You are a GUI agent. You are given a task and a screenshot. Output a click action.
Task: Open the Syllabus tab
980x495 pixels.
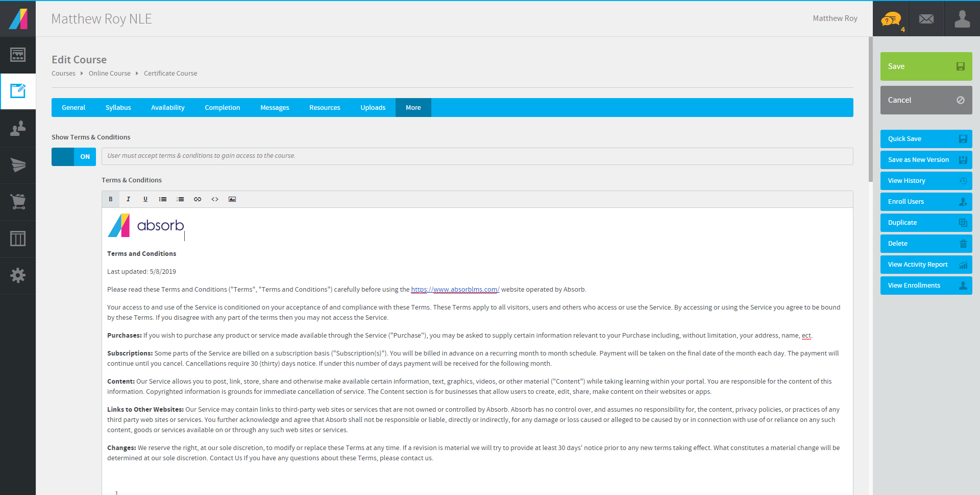point(118,108)
